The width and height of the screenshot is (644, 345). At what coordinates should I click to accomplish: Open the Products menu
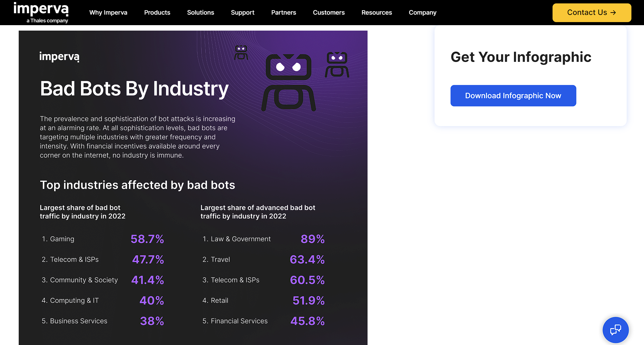(x=157, y=13)
